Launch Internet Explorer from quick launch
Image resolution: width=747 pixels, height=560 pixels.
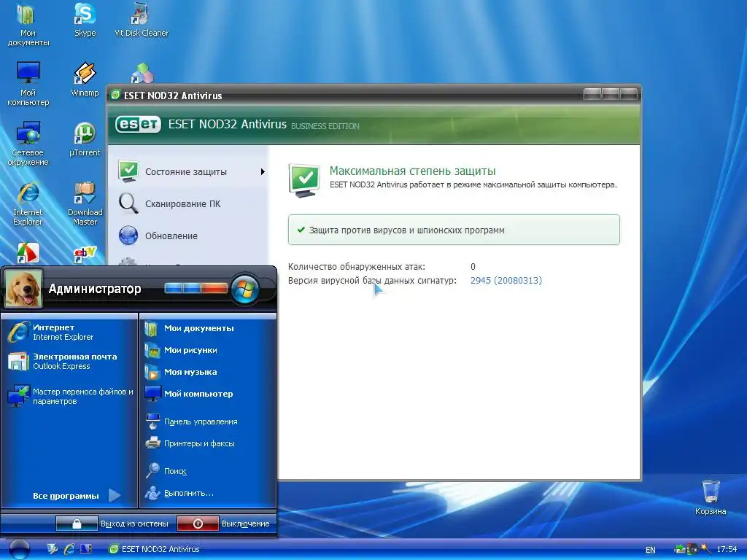click(69, 549)
